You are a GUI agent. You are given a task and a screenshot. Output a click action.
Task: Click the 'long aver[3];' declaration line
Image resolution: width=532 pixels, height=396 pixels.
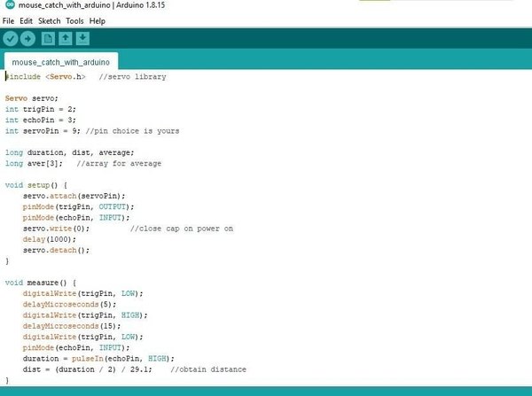point(34,163)
